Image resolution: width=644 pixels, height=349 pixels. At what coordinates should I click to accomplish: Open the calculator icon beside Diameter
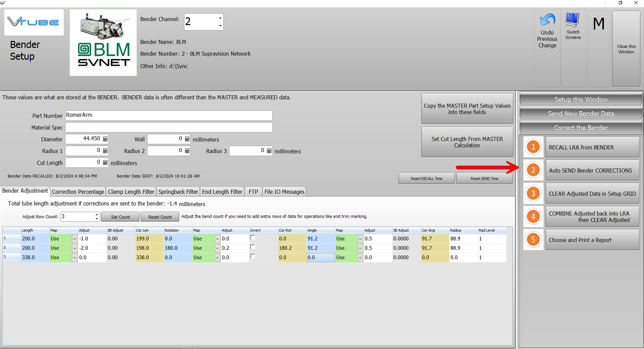(106, 139)
